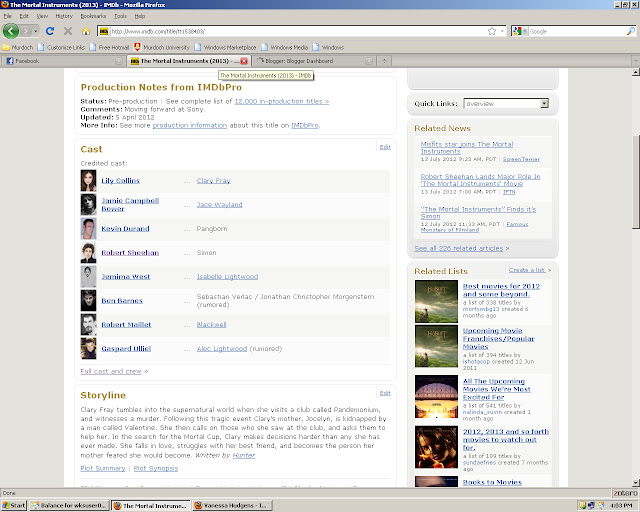This screenshot has width=640, height=512.
Task: Follow the IMDbPro link
Action: (304, 125)
